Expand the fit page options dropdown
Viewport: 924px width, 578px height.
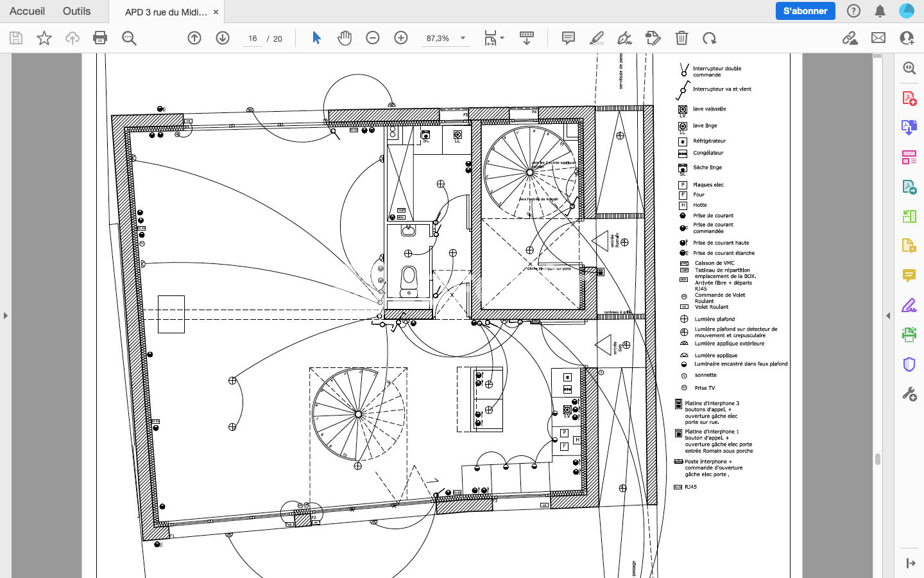(x=502, y=38)
